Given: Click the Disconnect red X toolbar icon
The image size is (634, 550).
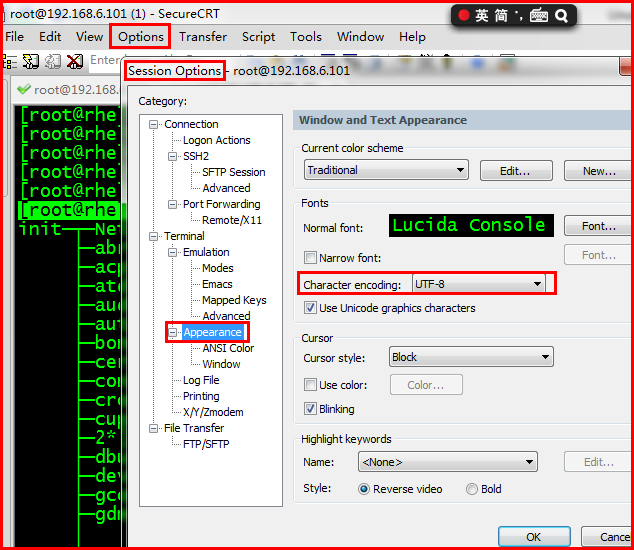Looking at the screenshot, I should tap(74, 61).
